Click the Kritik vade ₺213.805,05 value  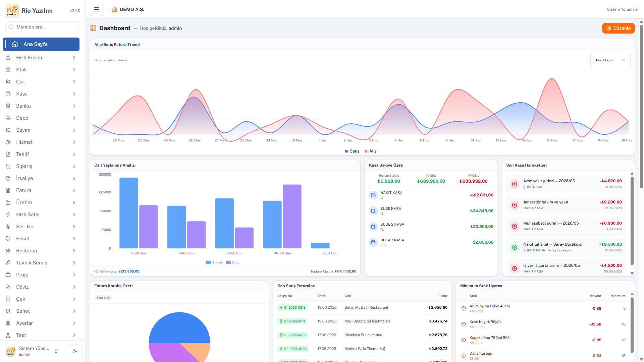(x=129, y=271)
